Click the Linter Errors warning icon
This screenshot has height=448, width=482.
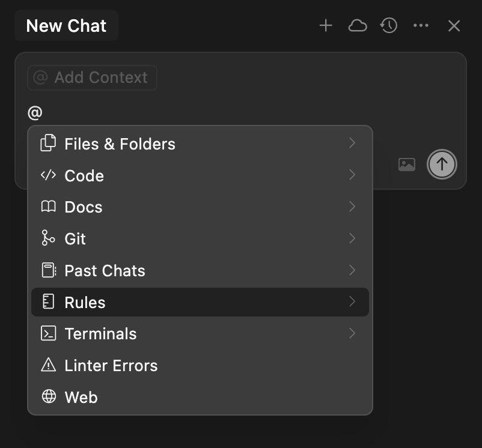[x=48, y=365]
